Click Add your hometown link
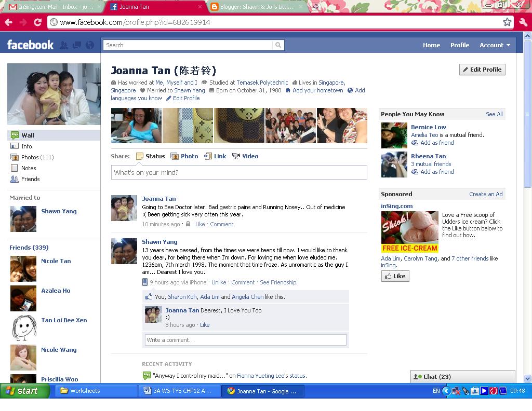532x411 pixels. click(317, 90)
